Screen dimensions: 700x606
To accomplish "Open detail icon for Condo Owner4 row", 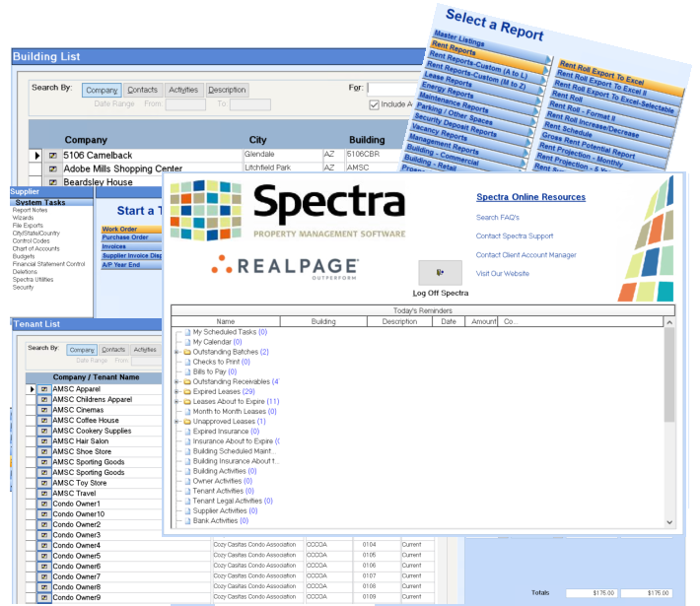I will click(x=44, y=545).
